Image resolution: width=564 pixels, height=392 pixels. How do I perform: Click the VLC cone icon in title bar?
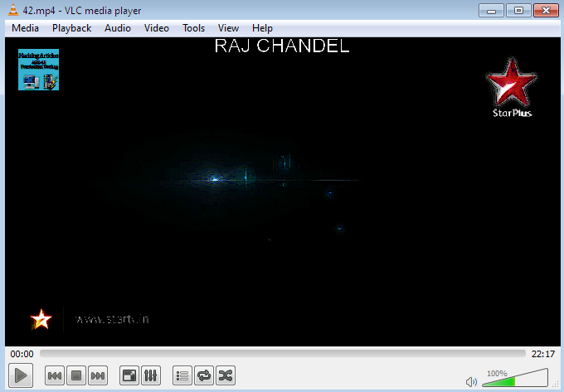click(x=13, y=10)
